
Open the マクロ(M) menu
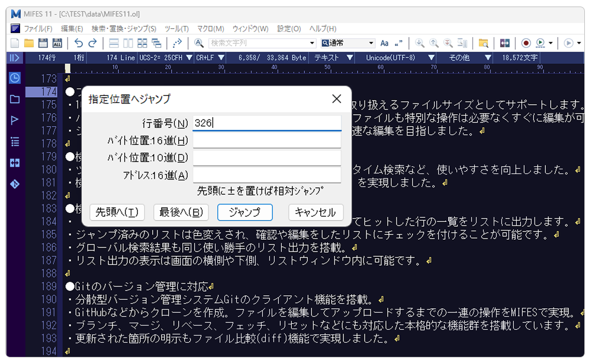(210, 28)
